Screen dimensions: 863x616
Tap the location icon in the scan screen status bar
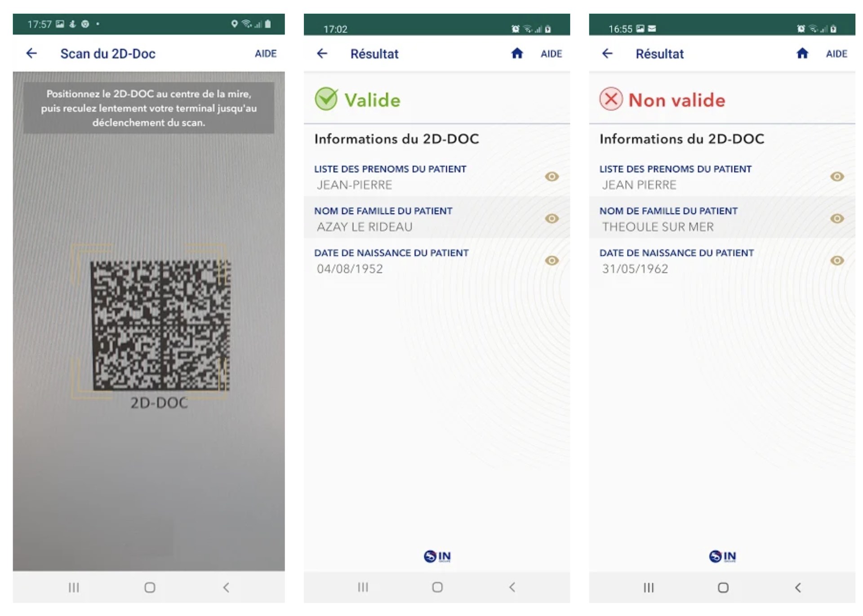pos(234,24)
